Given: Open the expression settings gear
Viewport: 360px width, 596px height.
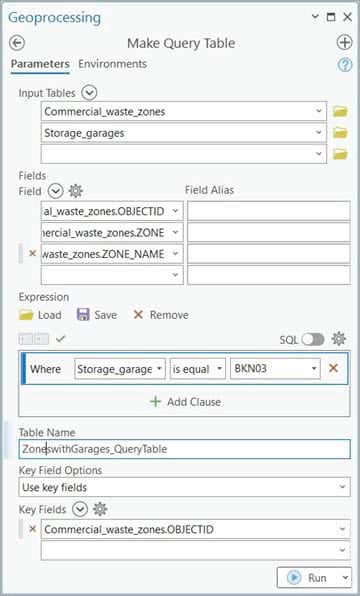Looking at the screenshot, I should 338,338.
